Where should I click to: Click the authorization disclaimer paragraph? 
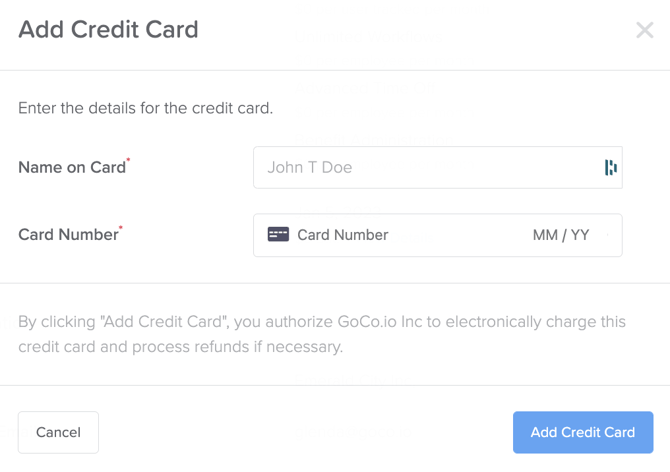click(x=322, y=334)
